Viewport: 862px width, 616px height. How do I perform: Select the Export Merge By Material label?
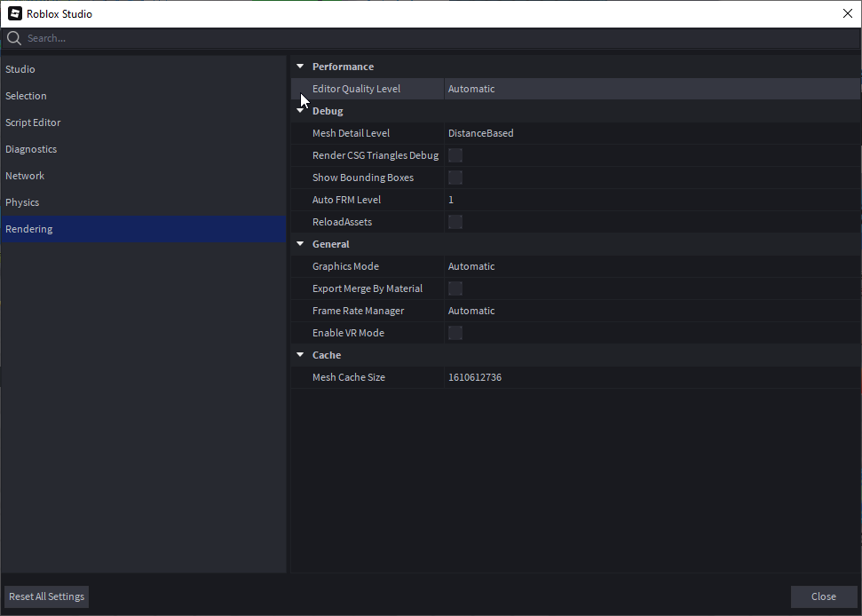[368, 288]
